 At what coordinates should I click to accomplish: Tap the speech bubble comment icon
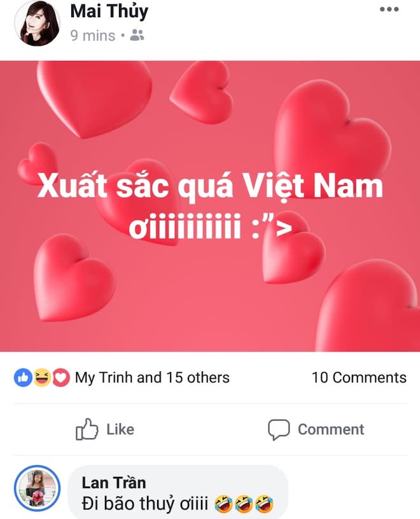click(x=279, y=429)
